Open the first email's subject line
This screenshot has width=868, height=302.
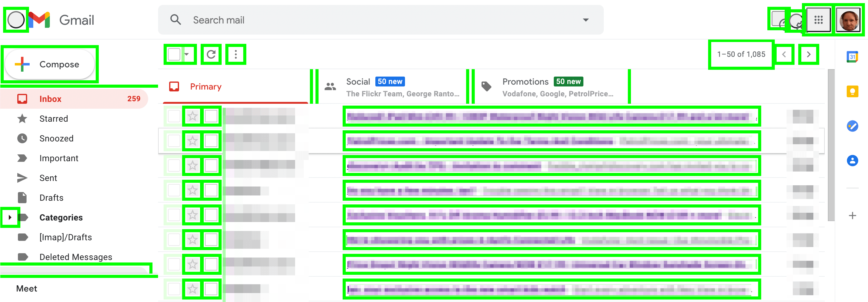click(x=552, y=117)
